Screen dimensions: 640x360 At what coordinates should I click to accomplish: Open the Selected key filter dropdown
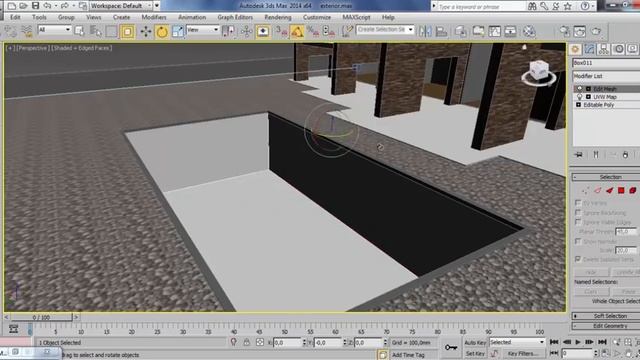(517, 342)
